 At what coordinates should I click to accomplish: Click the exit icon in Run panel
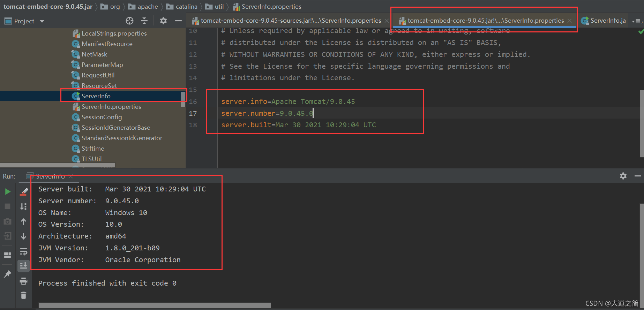coord(7,236)
